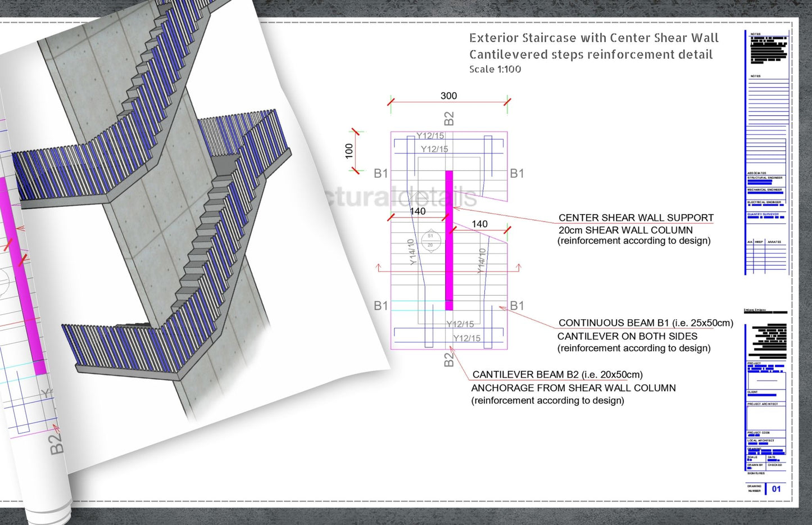Click the CENTER SHEAR WALL SUPPORT annotation

(x=636, y=218)
